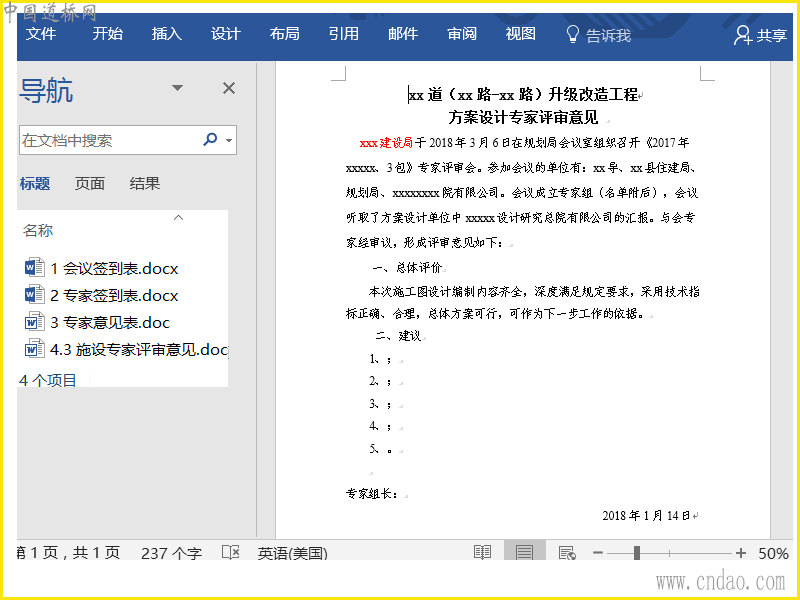Switch to Read Mode view icon

[482, 552]
